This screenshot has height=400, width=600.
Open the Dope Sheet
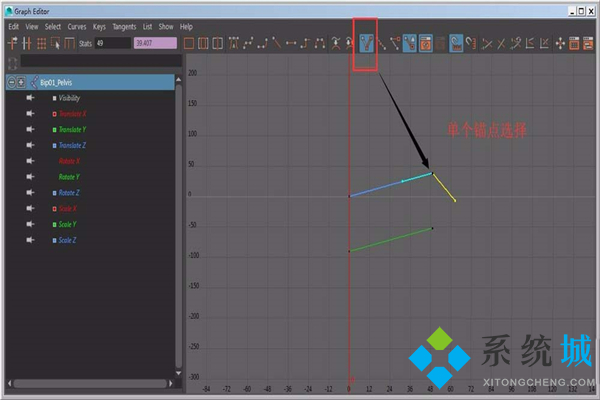pos(574,43)
